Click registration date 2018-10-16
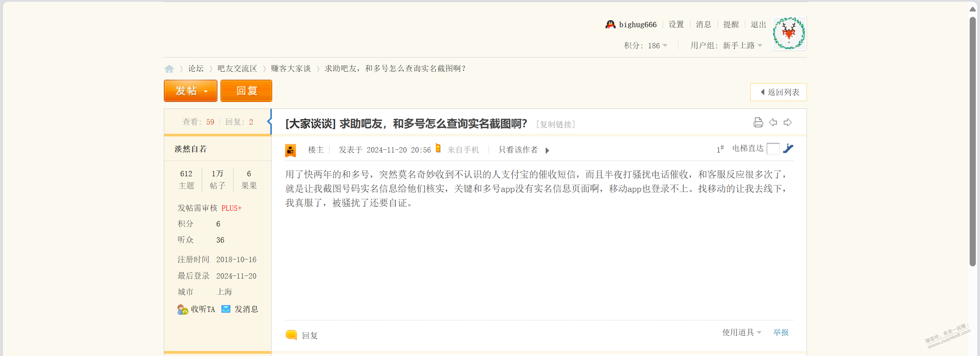Screen dimensions: 980x356 [x=236, y=259]
